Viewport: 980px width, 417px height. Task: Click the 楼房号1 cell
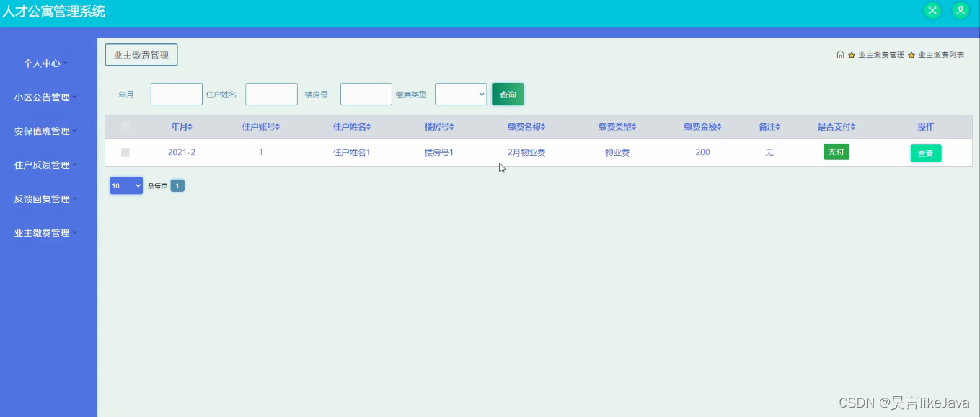tap(439, 152)
